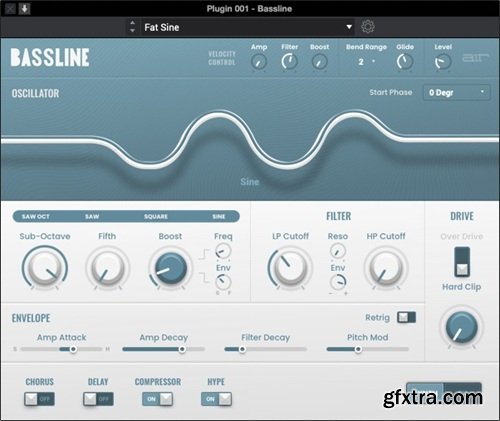Image resolution: width=500 pixels, height=421 pixels.
Task: Click the blue oscillator Boost knob
Action: click(170, 268)
